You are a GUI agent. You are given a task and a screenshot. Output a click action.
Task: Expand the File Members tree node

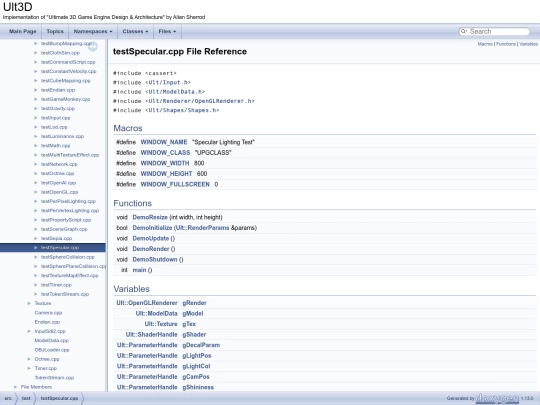pos(15,387)
